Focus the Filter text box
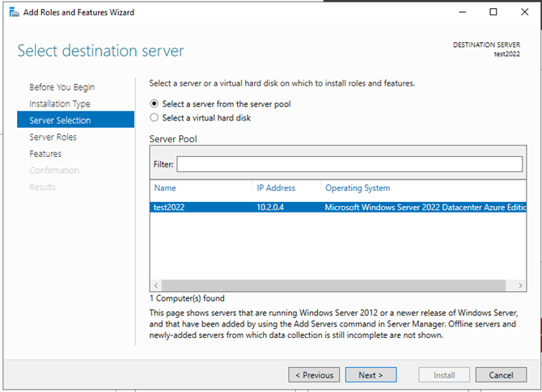Screen dimensions: 542x392 click(x=349, y=164)
